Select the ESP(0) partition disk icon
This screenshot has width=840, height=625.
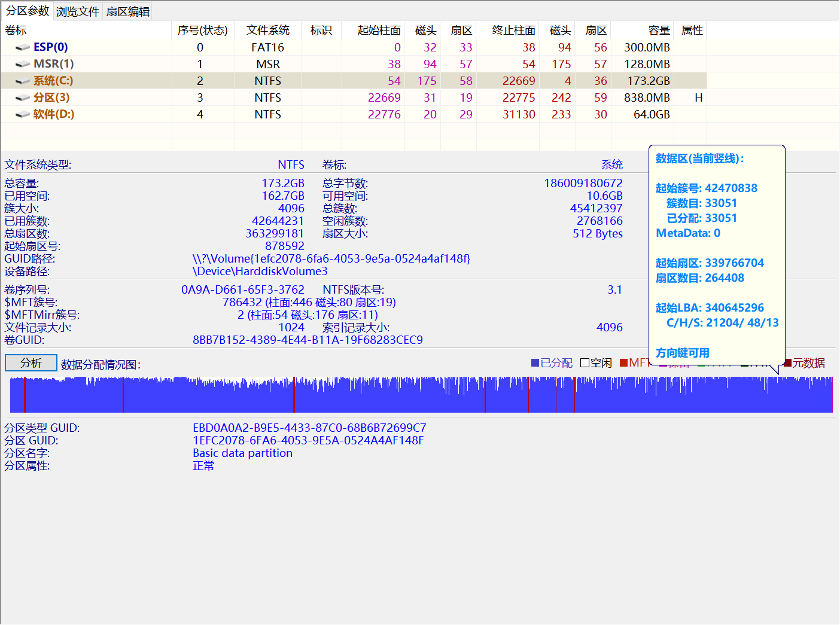pyautogui.click(x=22, y=47)
